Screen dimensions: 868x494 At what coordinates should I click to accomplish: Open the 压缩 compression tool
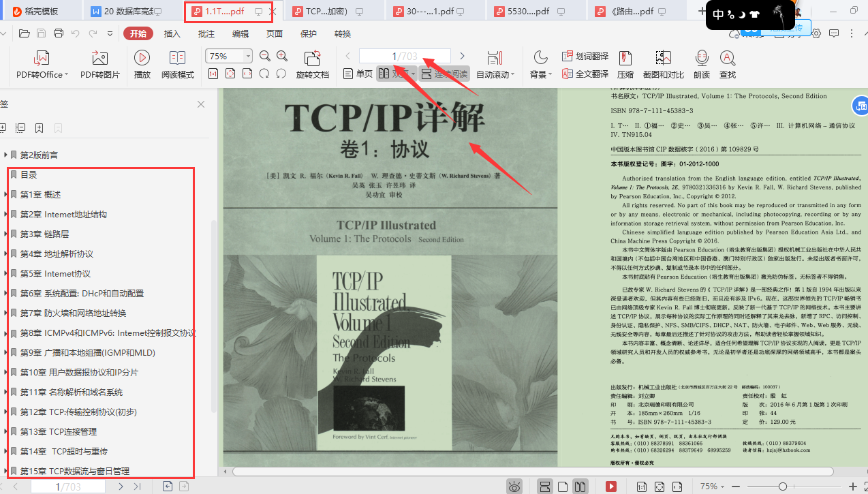click(x=625, y=65)
